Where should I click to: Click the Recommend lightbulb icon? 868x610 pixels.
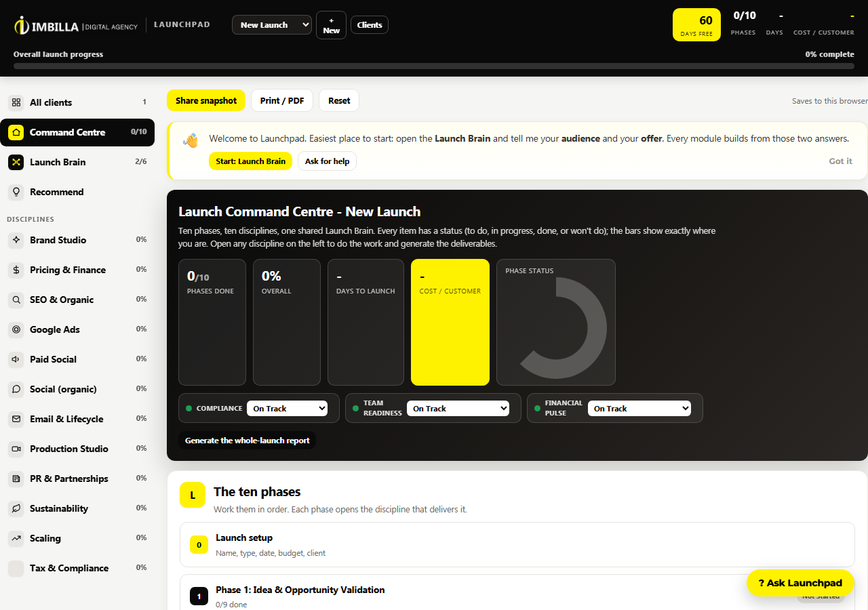(16, 192)
